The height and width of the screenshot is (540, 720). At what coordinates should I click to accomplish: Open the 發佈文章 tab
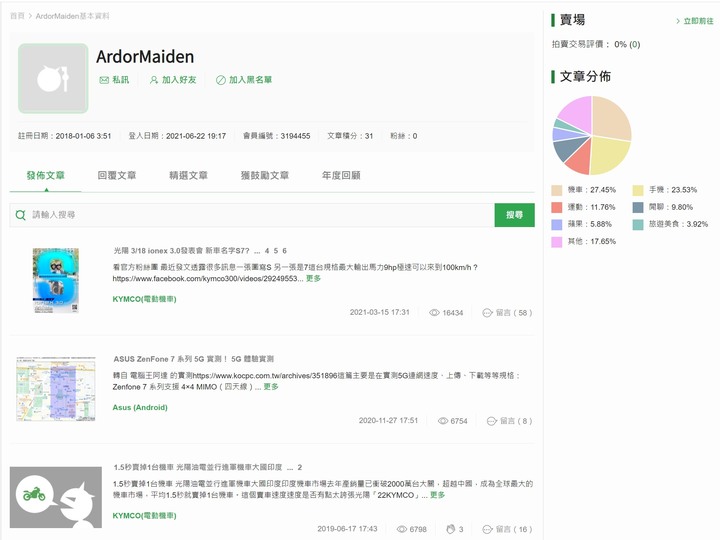click(45, 175)
